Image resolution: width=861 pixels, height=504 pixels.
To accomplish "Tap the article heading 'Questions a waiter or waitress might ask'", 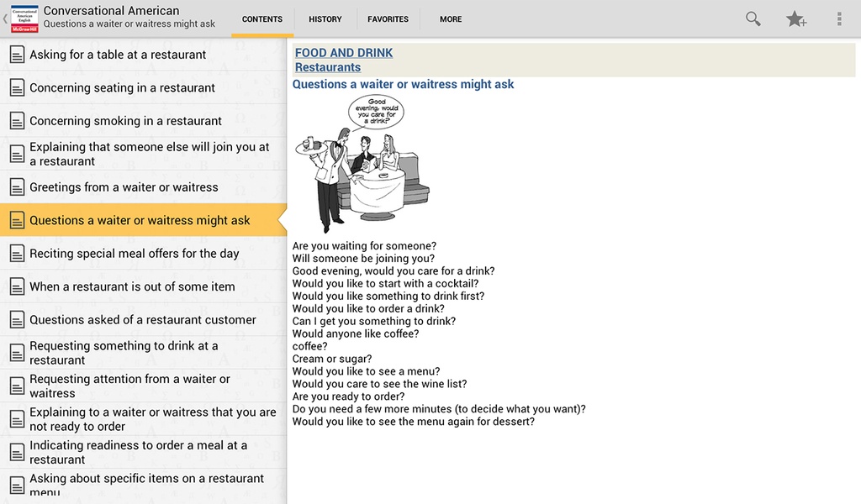I will click(403, 85).
